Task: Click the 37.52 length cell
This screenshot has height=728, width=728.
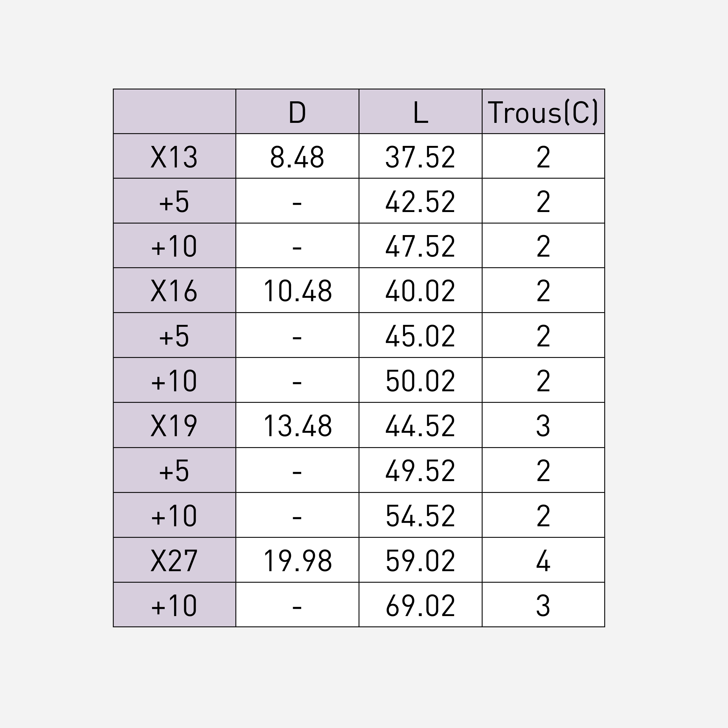Action: coord(420,156)
